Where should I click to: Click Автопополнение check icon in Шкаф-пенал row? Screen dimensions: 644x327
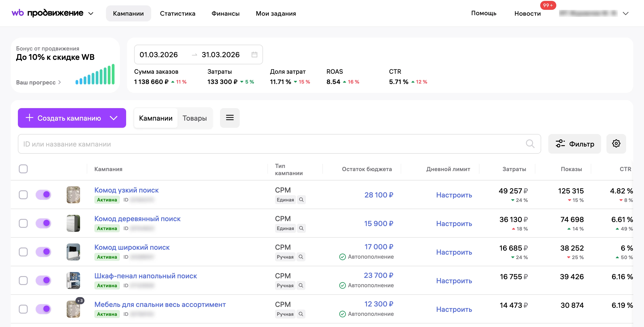coord(342,285)
